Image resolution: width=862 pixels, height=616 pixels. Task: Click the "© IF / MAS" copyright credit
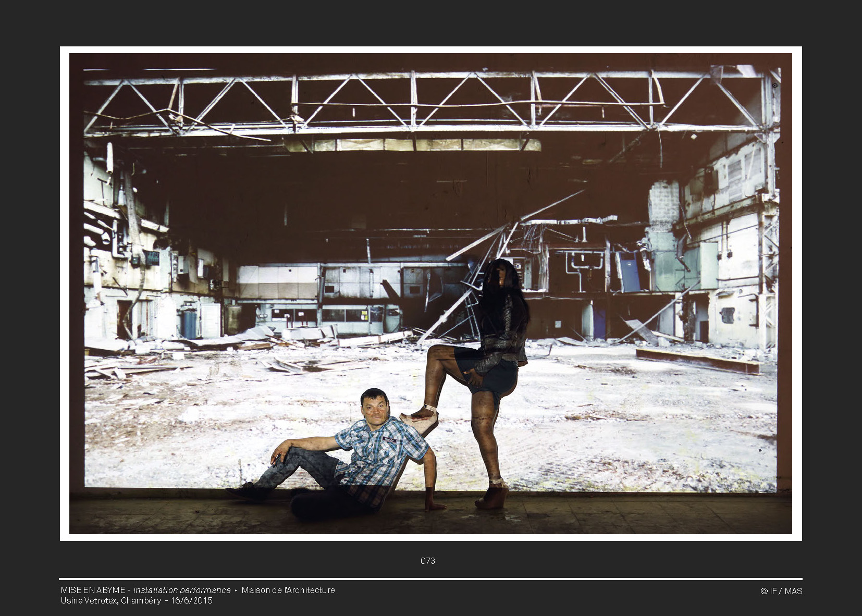click(781, 591)
